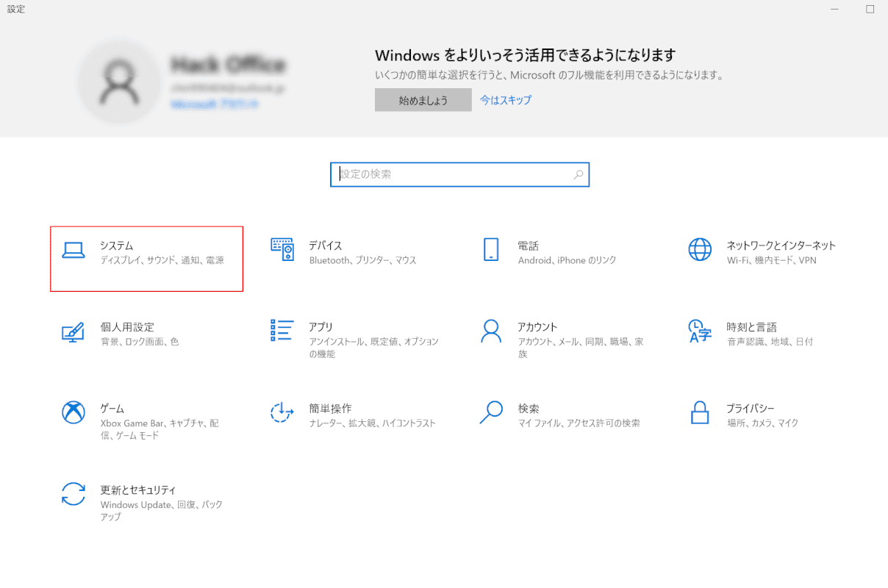
Task: Select the 簡単操作 heading text
Action: 331,409
